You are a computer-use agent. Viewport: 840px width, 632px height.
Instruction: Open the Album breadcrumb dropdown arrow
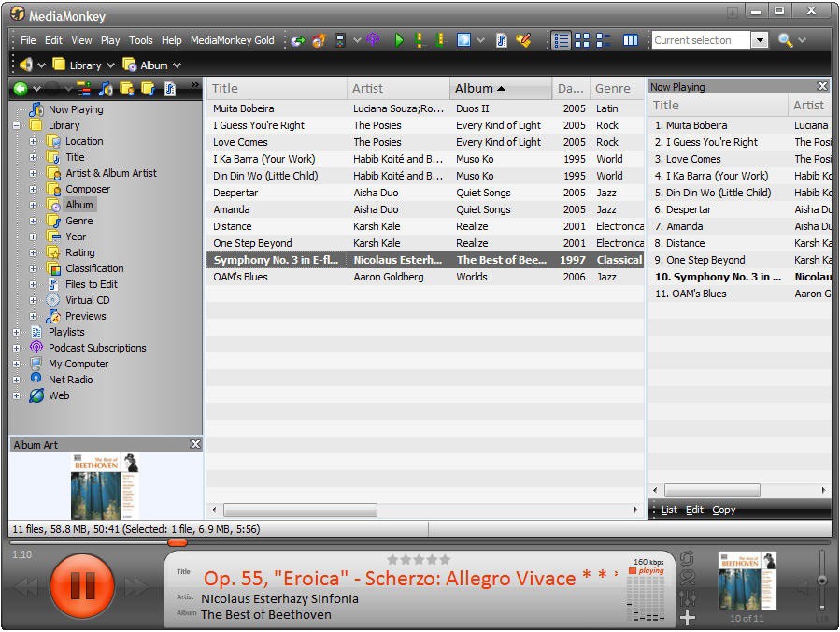(x=177, y=65)
